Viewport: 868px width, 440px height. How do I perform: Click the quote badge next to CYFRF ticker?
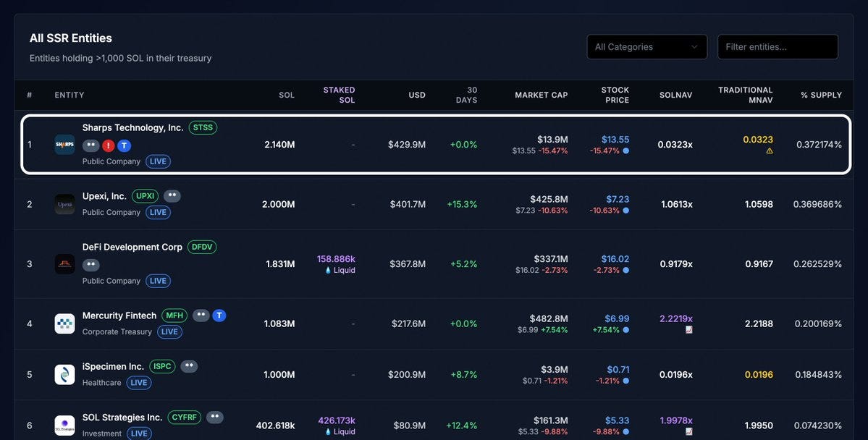point(215,418)
